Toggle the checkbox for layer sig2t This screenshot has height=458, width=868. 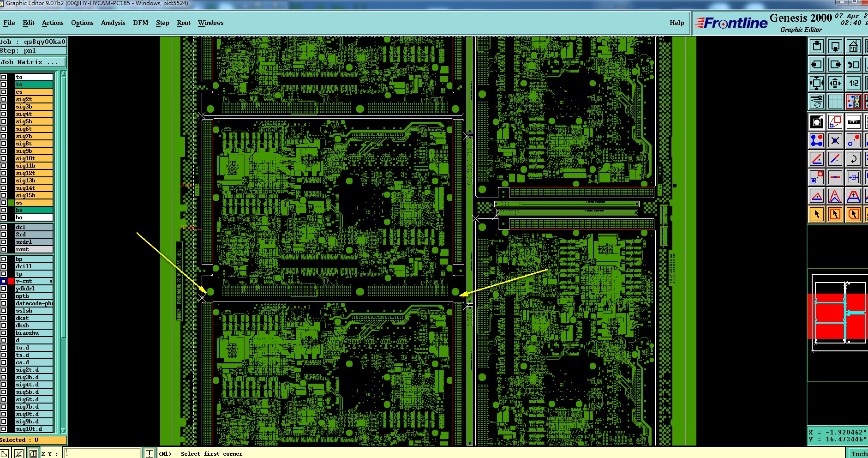coord(4,99)
